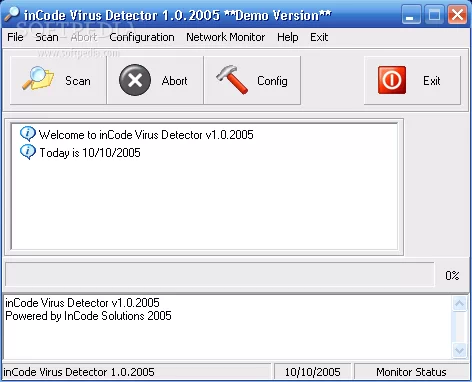Screen dimensions: 472x382
Task: Open the File menu
Action: coord(15,37)
